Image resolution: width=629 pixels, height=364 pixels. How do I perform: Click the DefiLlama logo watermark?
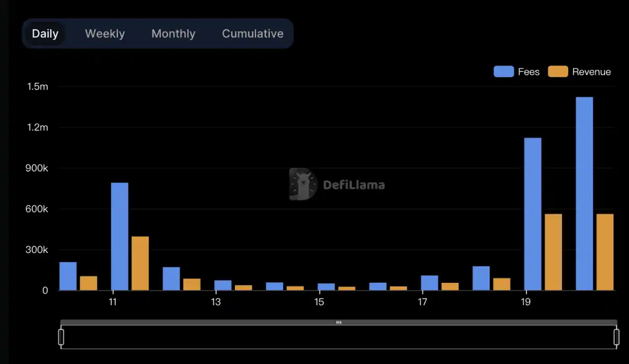pyautogui.click(x=337, y=184)
